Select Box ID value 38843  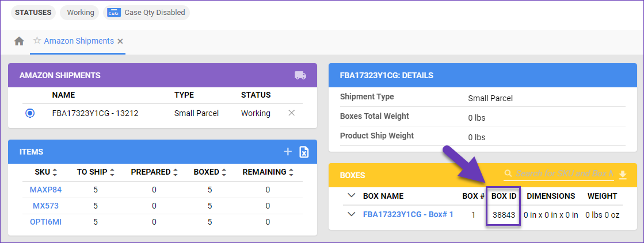504,215
